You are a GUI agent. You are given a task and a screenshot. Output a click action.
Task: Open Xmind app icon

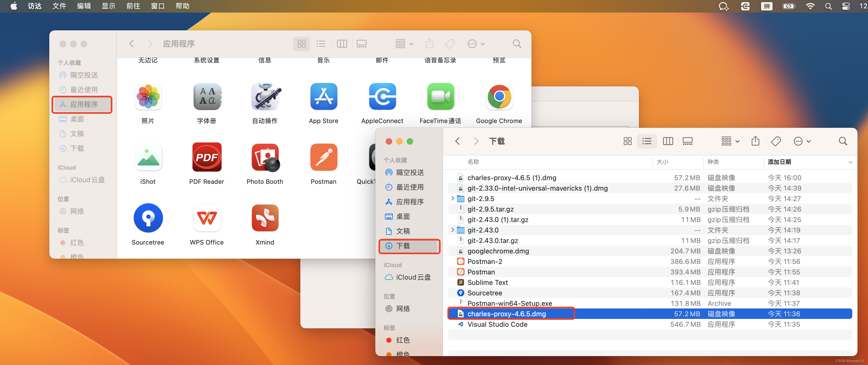(265, 218)
